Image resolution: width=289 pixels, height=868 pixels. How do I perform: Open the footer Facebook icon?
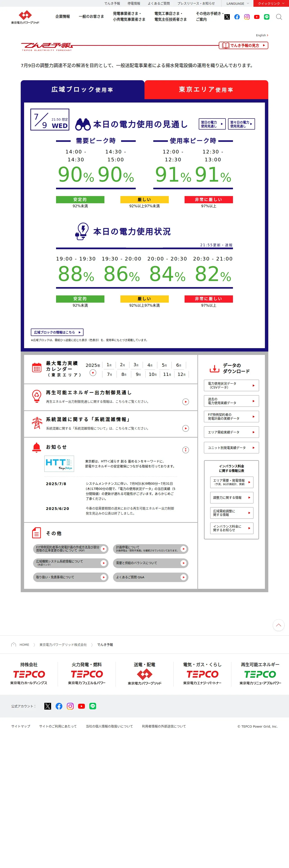59,706
